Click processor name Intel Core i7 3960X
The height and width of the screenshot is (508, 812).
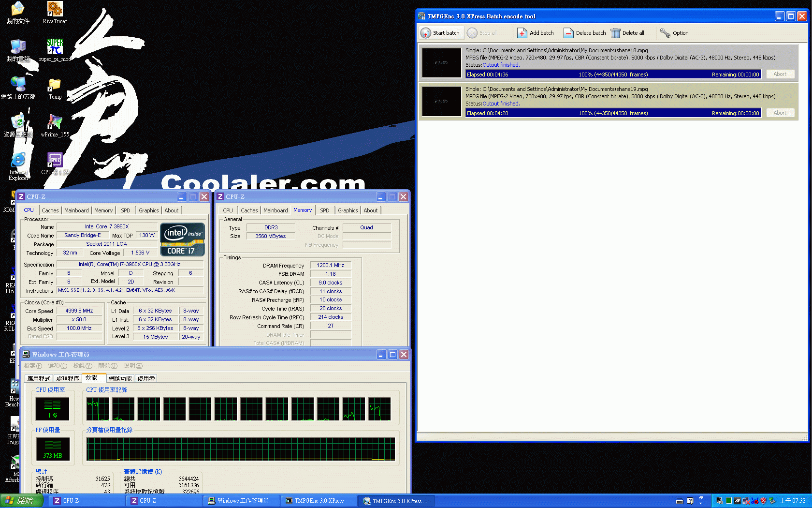tap(107, 227)
